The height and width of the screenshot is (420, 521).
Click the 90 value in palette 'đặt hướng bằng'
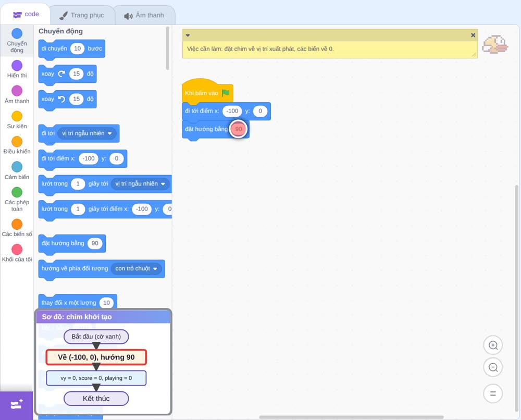[x=95, y=243]
